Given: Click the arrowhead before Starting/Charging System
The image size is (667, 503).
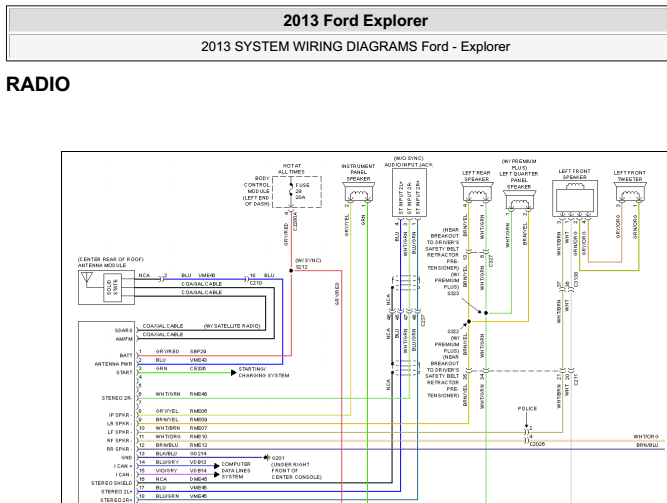Looking at the screenshot, I should tap(233, 372).
